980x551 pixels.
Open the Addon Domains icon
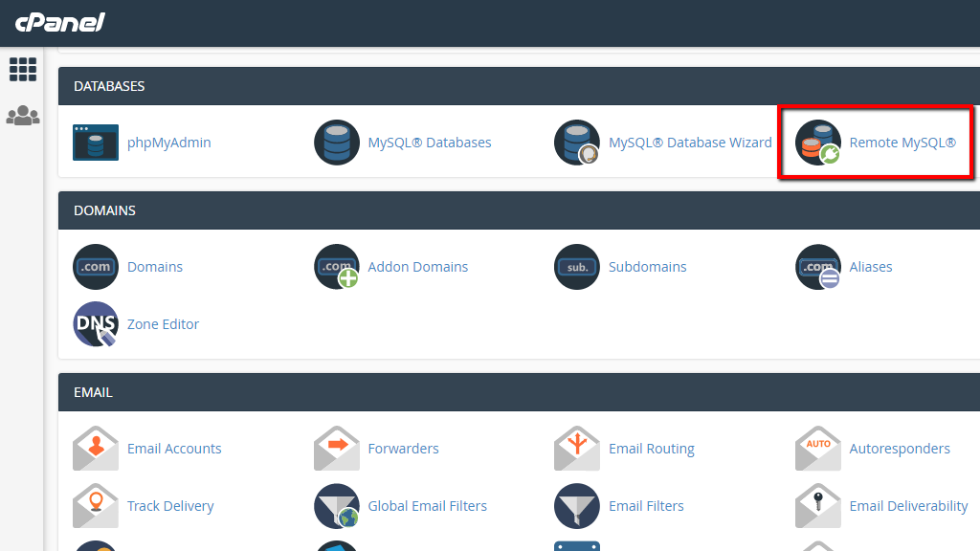tap(337, 266)
